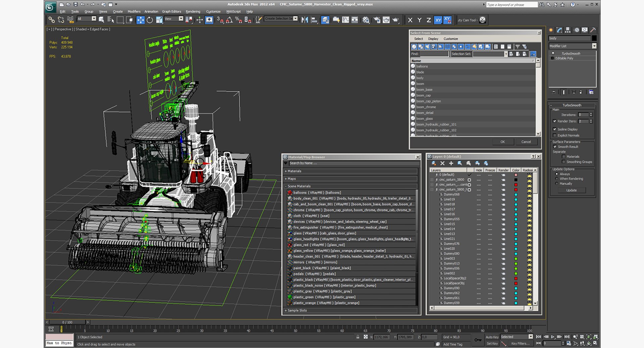Open the Motion command panel tab
This screenshot has width=644, height=348.
[577, 30]
